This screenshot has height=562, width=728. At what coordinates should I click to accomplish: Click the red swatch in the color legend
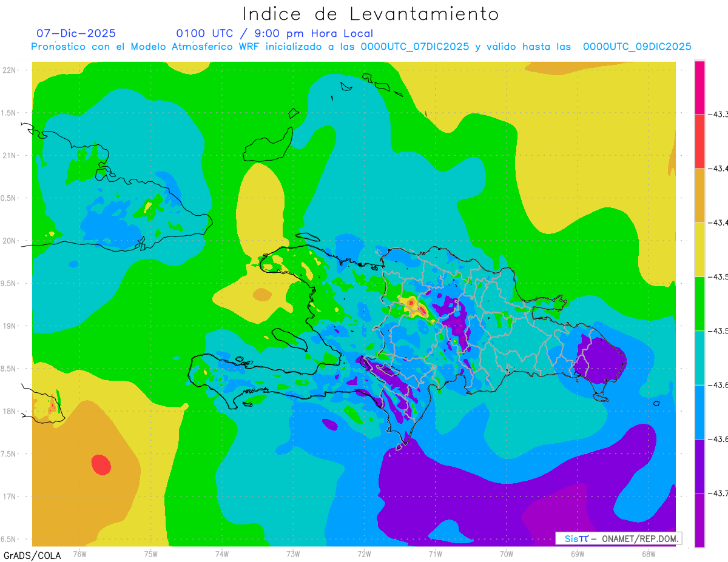(699, 141)
